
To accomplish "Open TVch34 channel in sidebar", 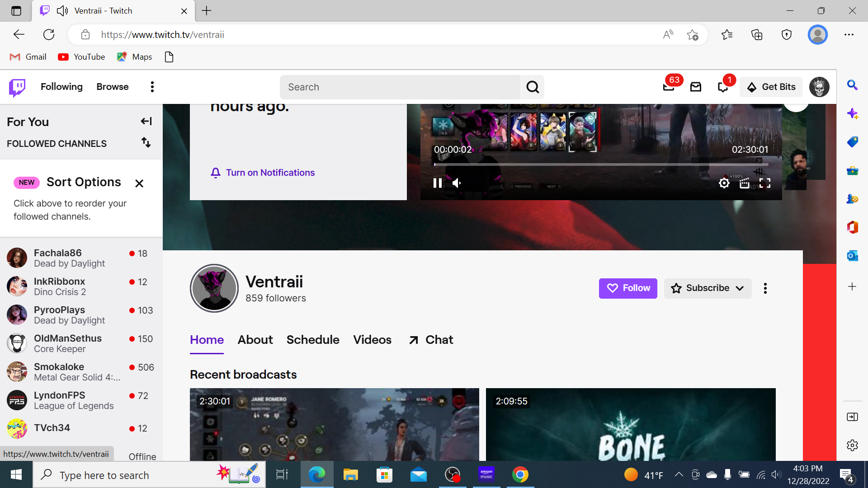I will [x=81, y=428].
